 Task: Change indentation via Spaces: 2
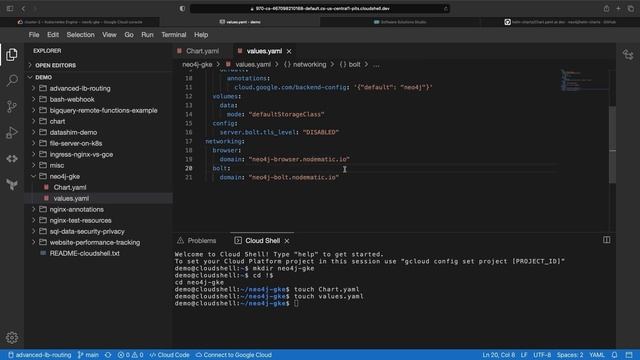570,355
